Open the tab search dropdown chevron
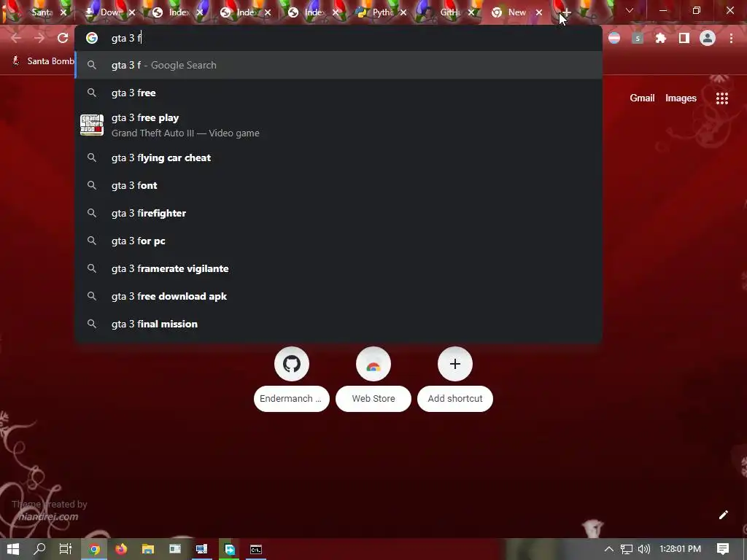 click(630, 10)
